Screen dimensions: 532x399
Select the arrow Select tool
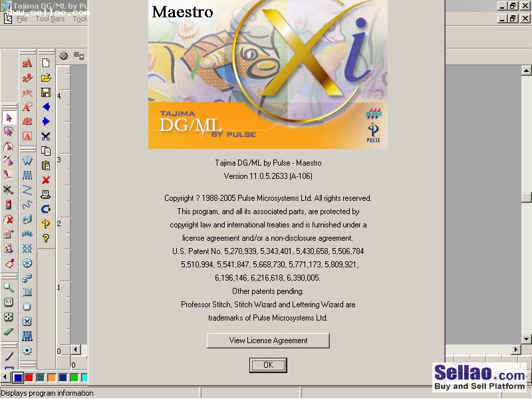click(9, 118)
